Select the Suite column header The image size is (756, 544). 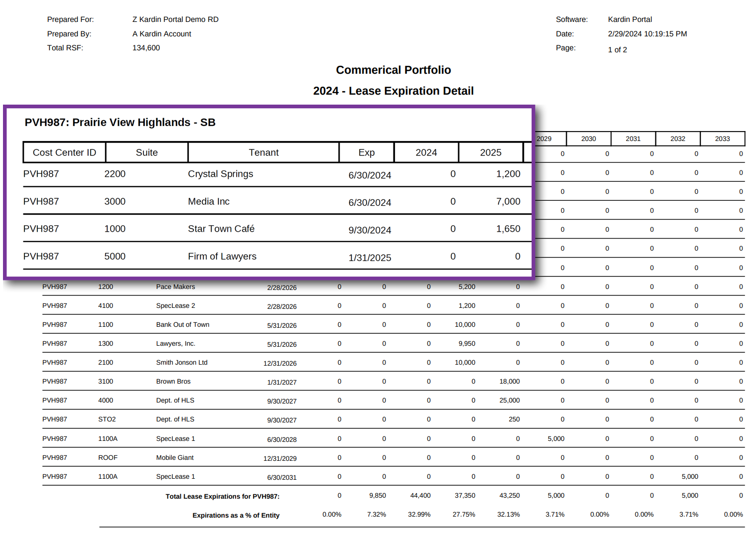[x=146, y=152]
